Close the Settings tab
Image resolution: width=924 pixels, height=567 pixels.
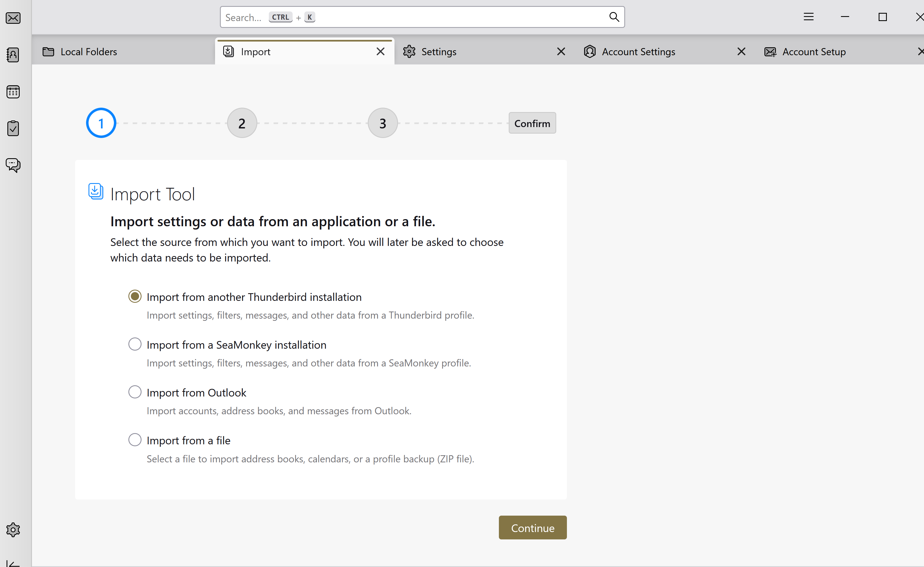(561, 51)
